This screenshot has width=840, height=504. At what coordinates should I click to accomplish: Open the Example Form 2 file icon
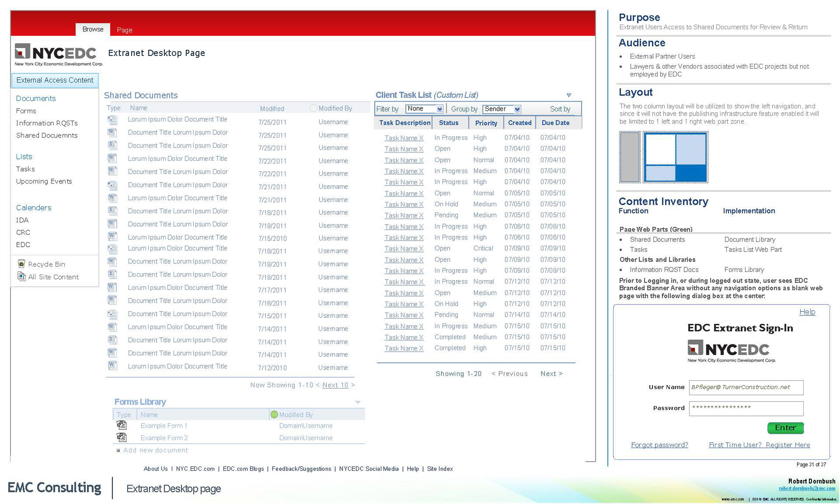click(122, 437)
